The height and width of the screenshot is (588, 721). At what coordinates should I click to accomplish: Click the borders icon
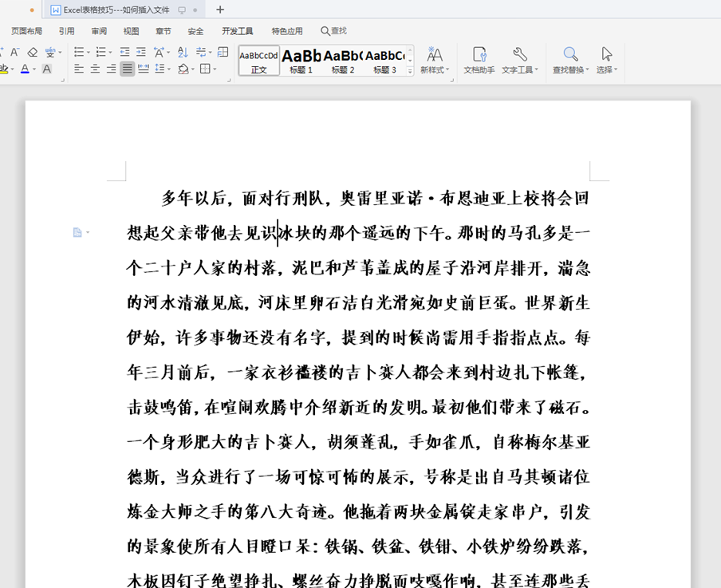[205, 69]
